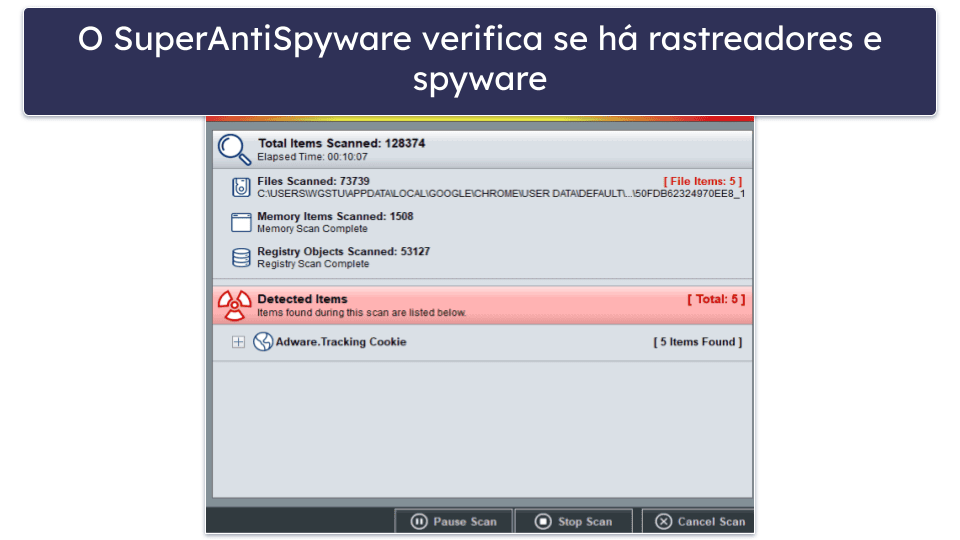Click the Memory Items window icon
This screenshot has height=540, width=960.
(241, 222)
